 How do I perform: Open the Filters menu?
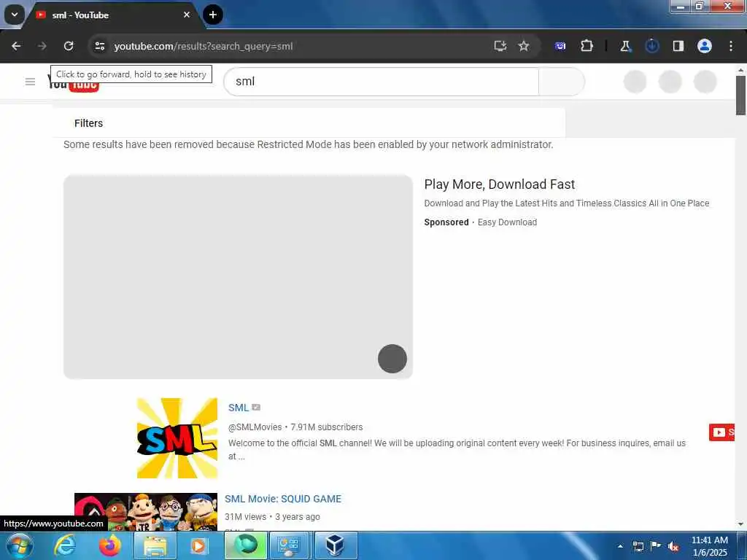click(88, 123)
